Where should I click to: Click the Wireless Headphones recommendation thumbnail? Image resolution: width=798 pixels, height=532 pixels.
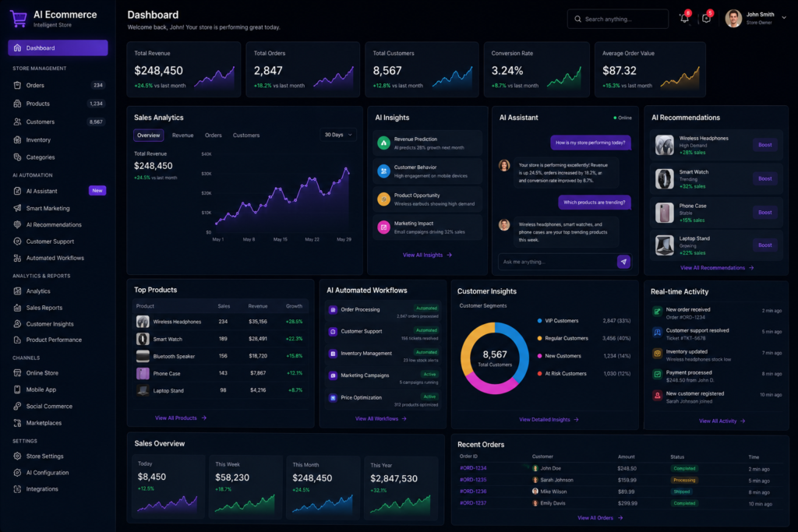[x=664, y=145]
